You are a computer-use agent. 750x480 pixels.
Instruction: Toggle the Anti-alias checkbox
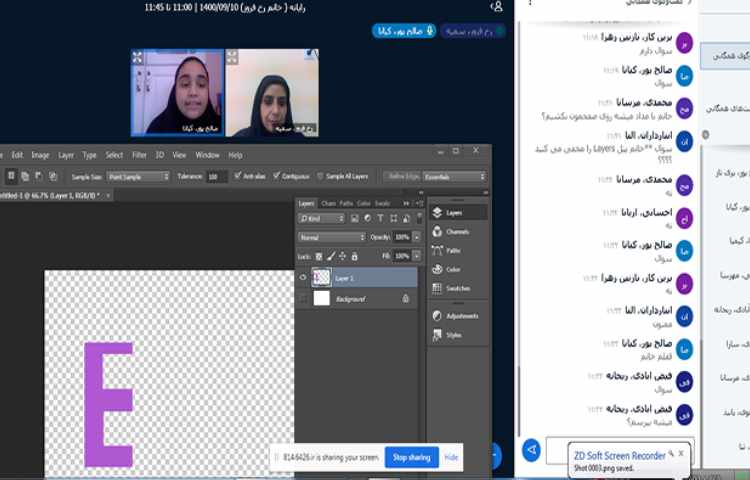click(x=236, y=176)
